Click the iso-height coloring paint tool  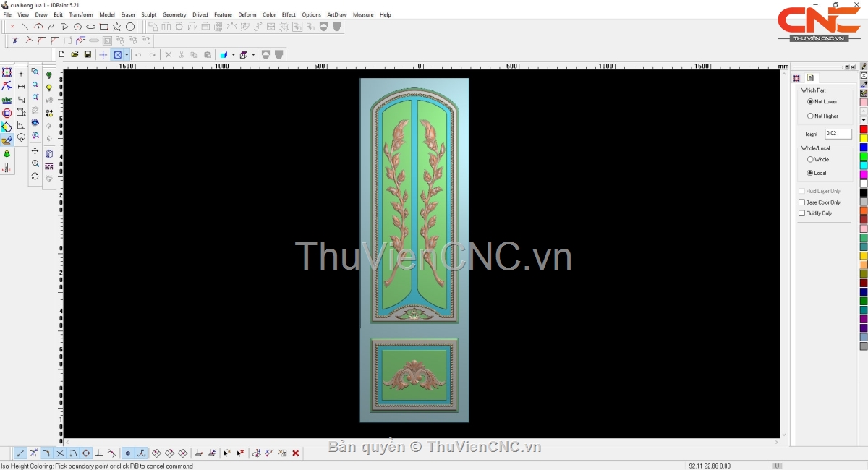7,140
